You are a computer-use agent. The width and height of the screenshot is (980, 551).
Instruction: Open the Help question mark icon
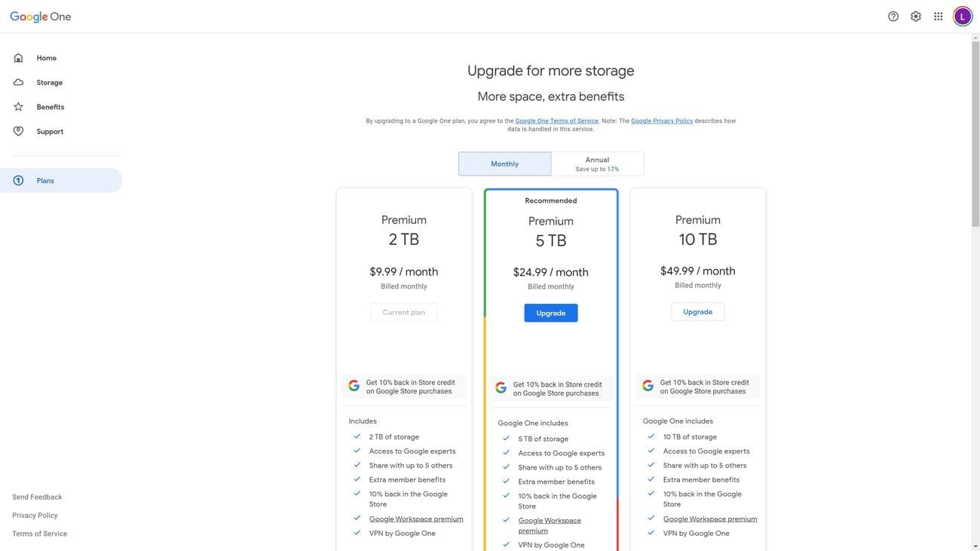893,17
